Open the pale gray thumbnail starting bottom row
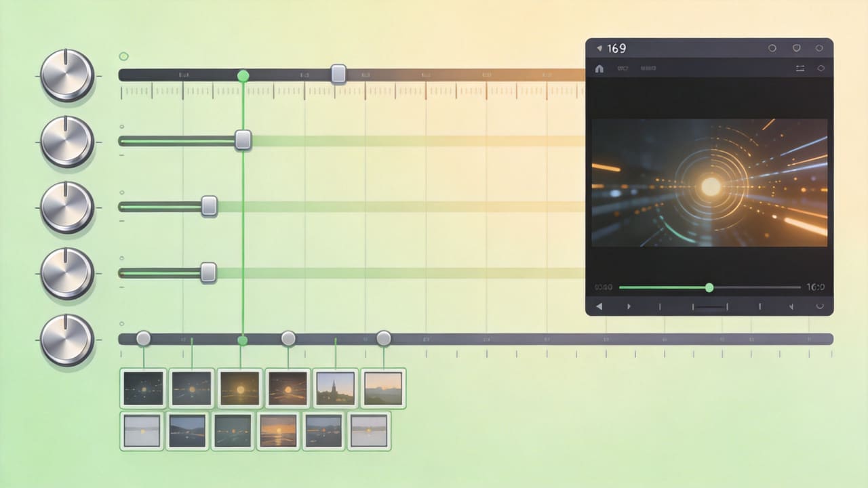 coord(142,430)
